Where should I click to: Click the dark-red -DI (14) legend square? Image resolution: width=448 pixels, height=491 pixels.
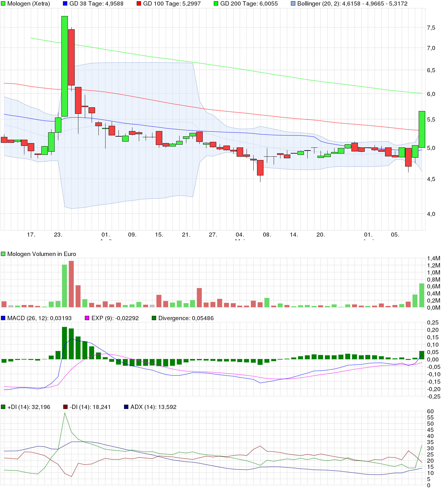[65, 407]
